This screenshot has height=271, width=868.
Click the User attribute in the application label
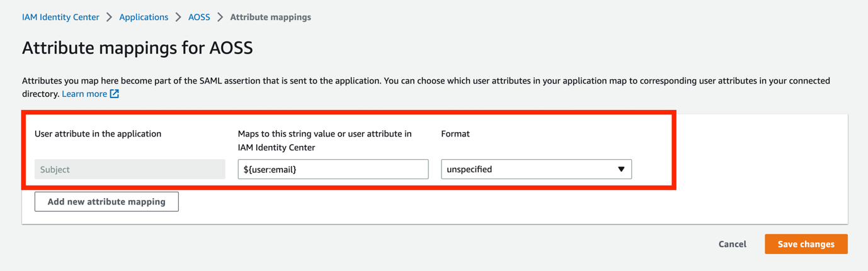[98, 134]
